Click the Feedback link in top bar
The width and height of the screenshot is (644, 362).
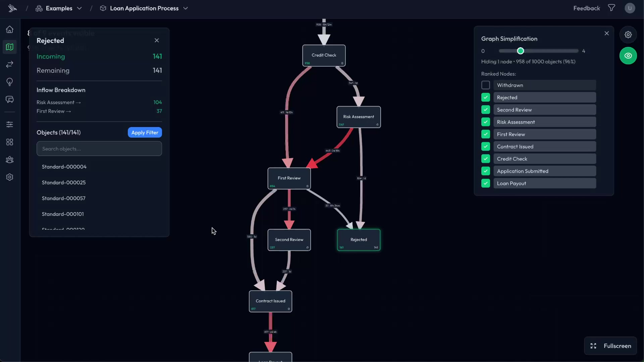(587, 8)
